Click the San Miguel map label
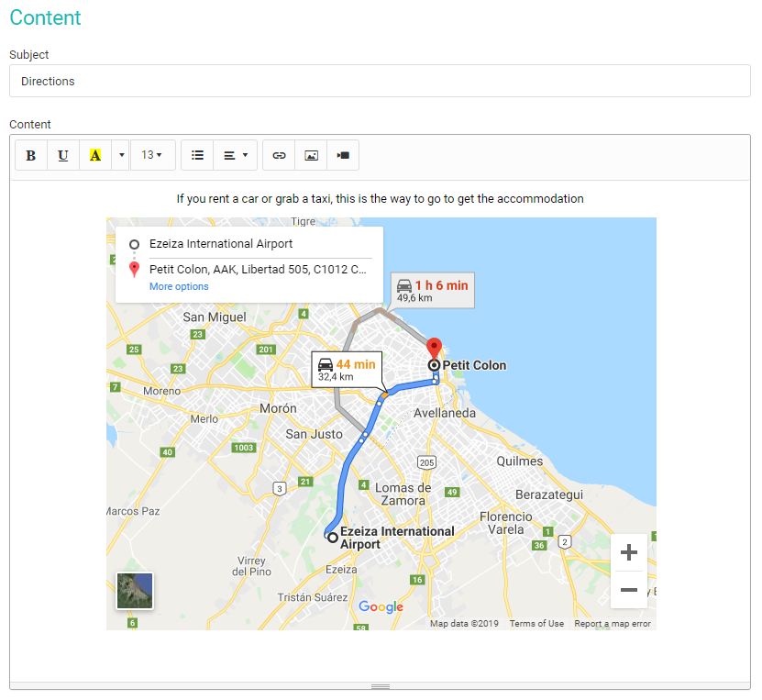This screenshot has width=762, height=700. click(215, 317)
